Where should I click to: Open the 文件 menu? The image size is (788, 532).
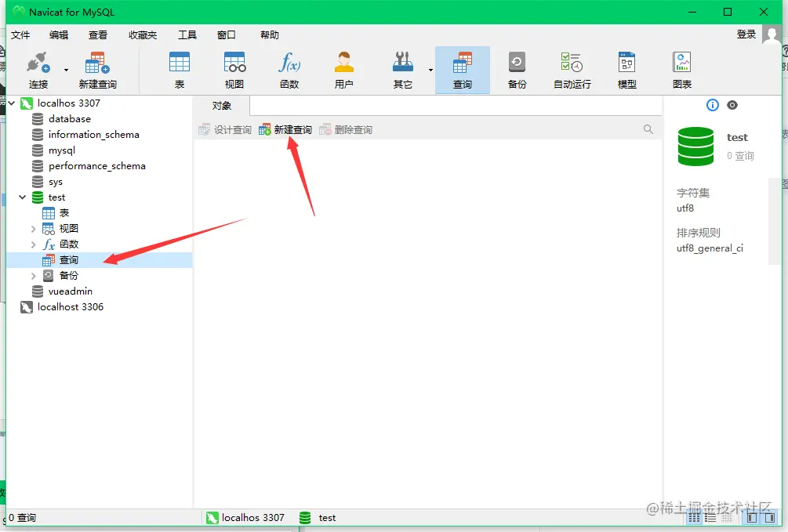(20, 34)
